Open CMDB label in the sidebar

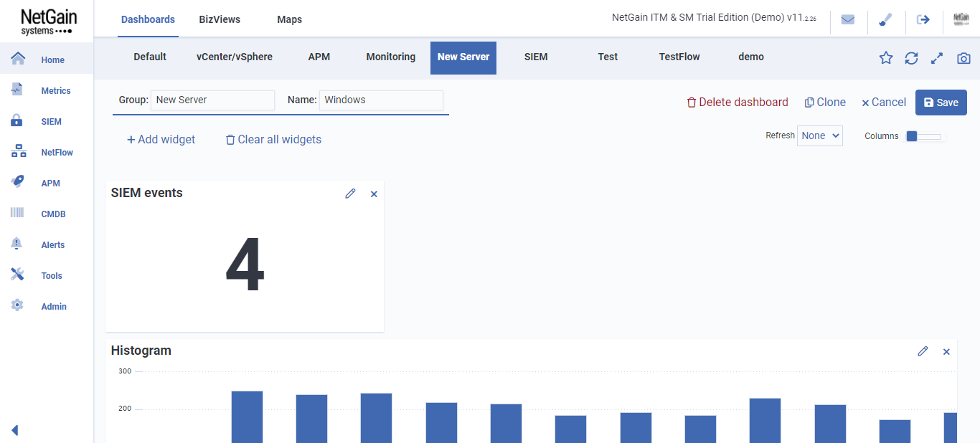(x=54, y=214)
